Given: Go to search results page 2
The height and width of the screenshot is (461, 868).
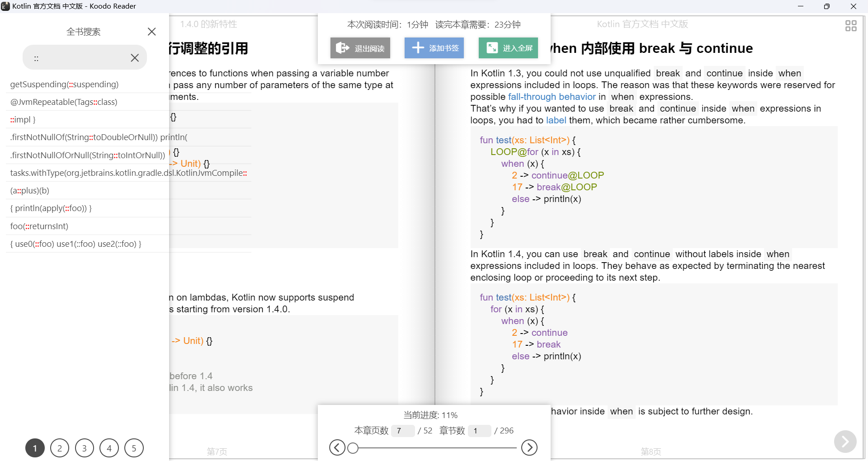Looking at the screenshot, I should coord(60,448).
